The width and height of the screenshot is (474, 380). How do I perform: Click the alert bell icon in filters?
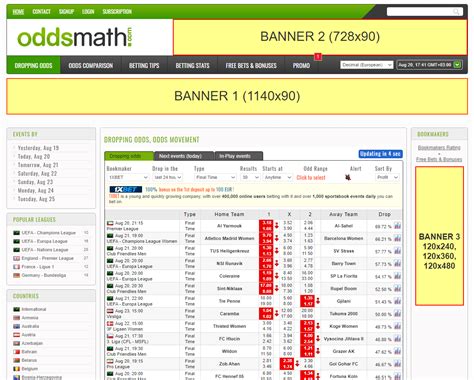[x=348, y=177]
